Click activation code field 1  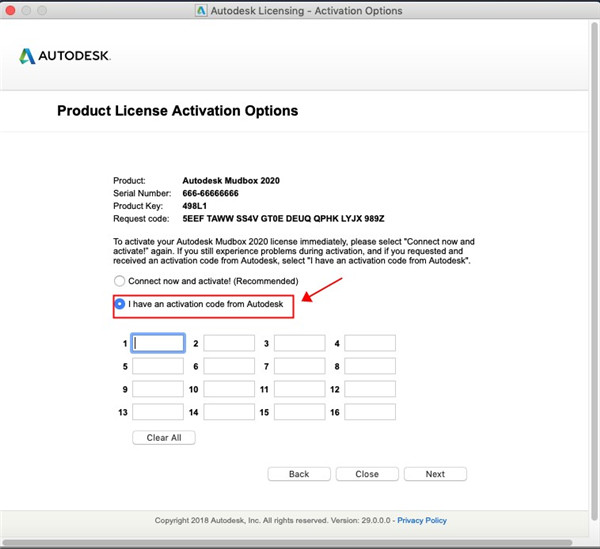click(x=158, y=343)
